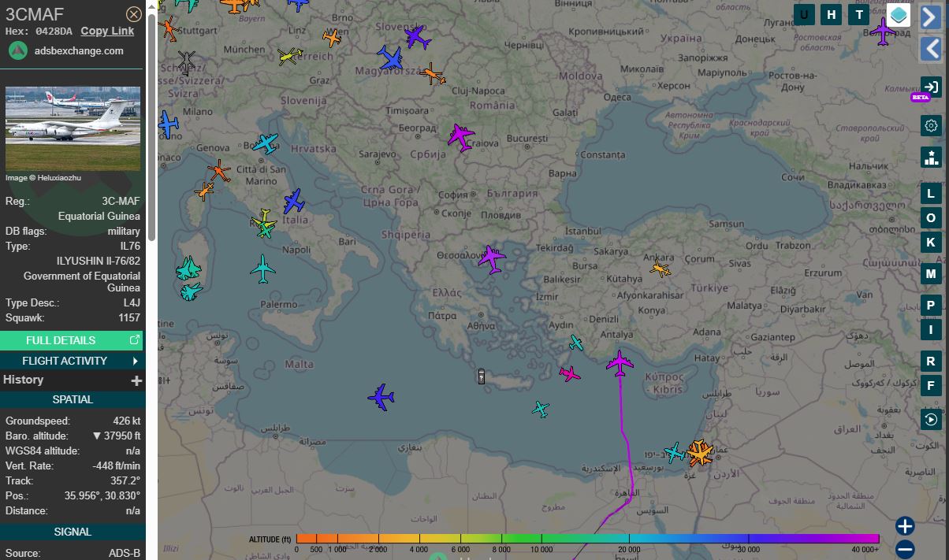This screenshot has height=560, width=949.
Task: Select the yellow aircraft near Linz
Action: click(x=290, y=56)
